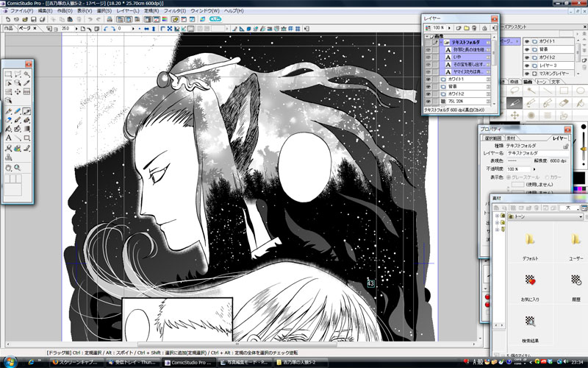Open zoom value dropdown arrow in toolbar

[76, 29]
